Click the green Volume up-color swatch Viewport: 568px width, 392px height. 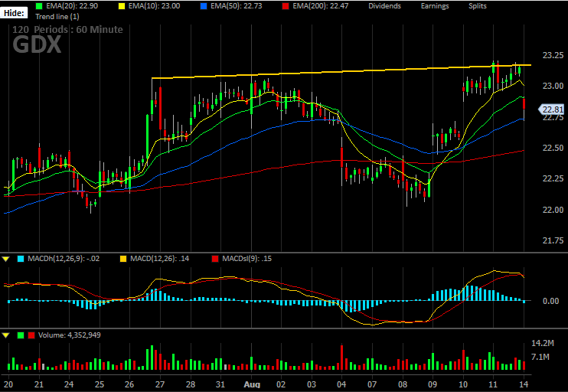[21, 335]
